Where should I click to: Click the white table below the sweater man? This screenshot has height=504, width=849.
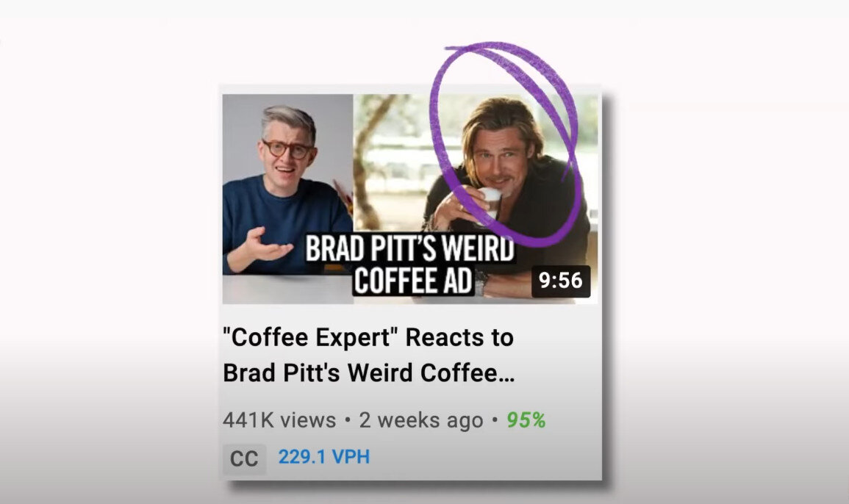coord(287,289)
